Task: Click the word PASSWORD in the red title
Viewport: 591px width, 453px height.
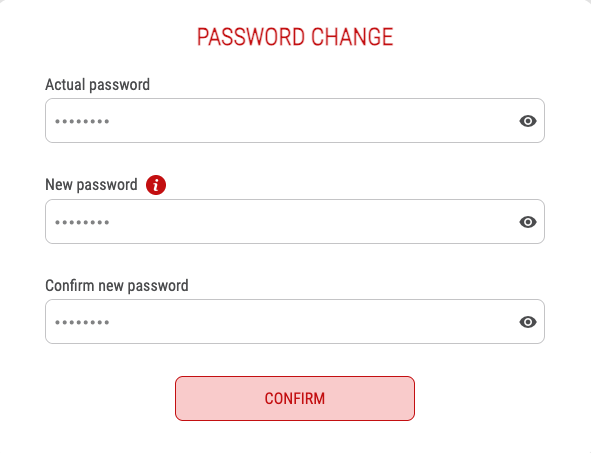Action: (251, 37)
